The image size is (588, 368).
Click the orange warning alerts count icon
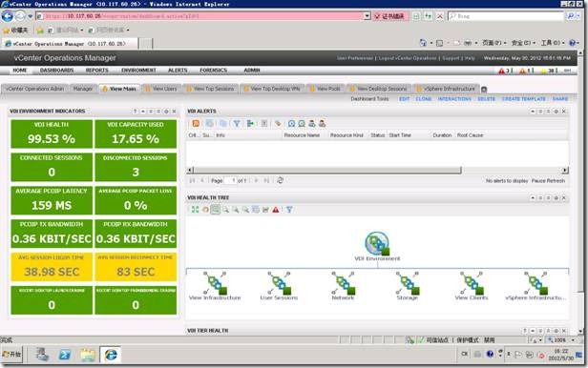click(x=522, y=71)
